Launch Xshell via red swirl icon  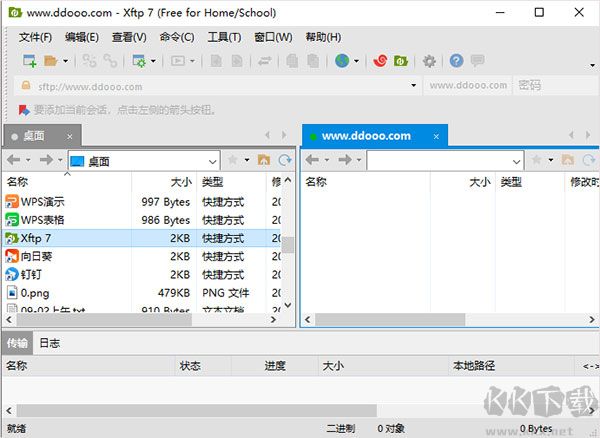click(x=380, y=61)
